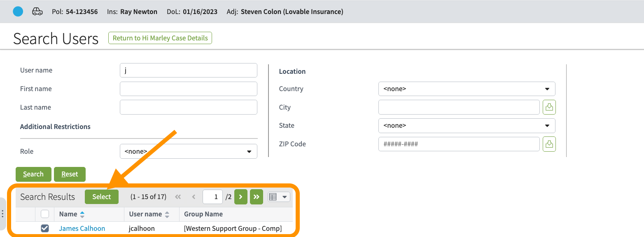The width and height of the screenshot is (644, 237).
Task: Click the City autofill icon
Action: (x=549, y=107)
